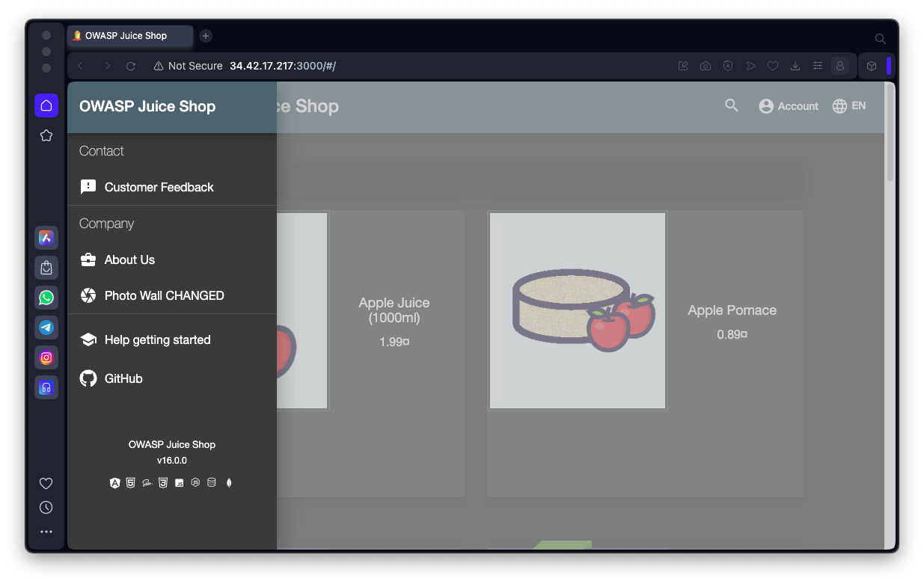Click the 0.89¤ price text

click(732, 334)
